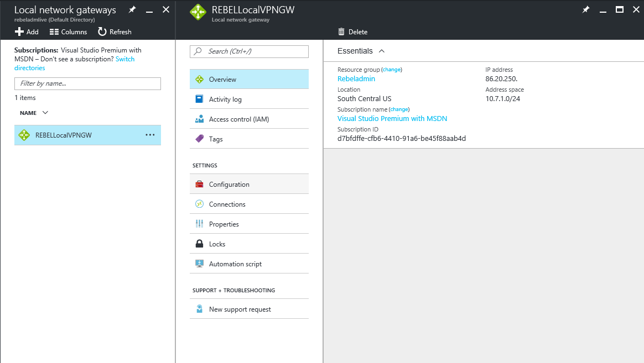Click the Access control people icon
The width and height of the screenshot is (644, 363).
point(199,119)
